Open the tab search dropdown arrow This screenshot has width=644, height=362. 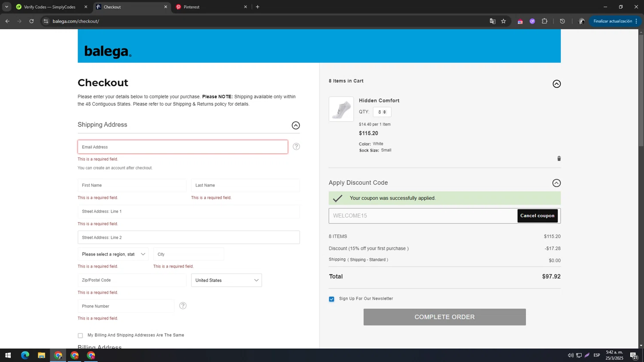pos(6,7)
